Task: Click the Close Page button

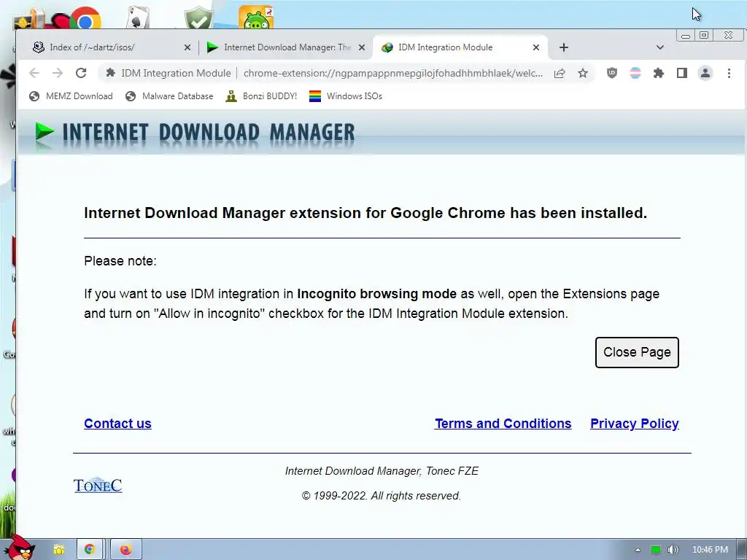Action: point(637,352)
